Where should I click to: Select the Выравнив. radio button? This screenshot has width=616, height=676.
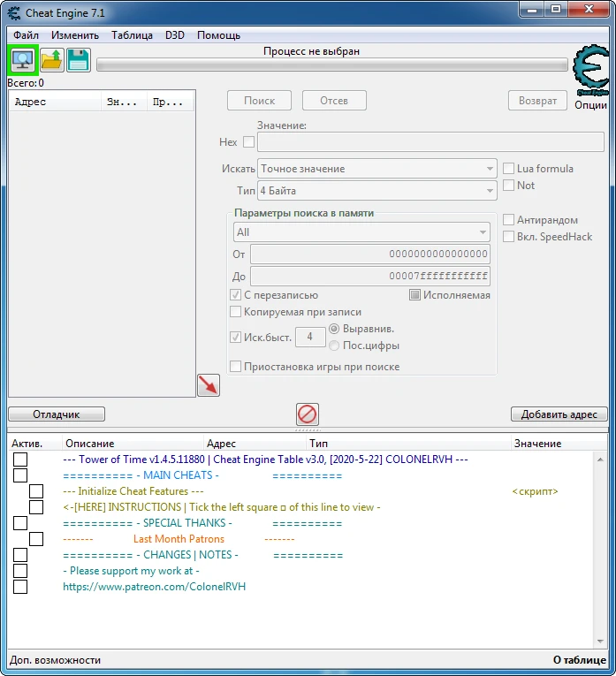[x=334, y=329]
